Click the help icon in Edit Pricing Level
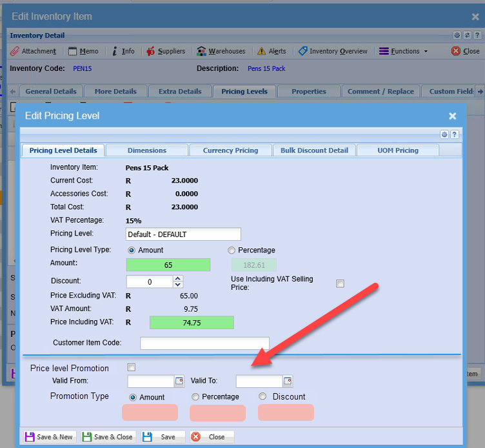This screenshot has height=448, width=485. 454,134
